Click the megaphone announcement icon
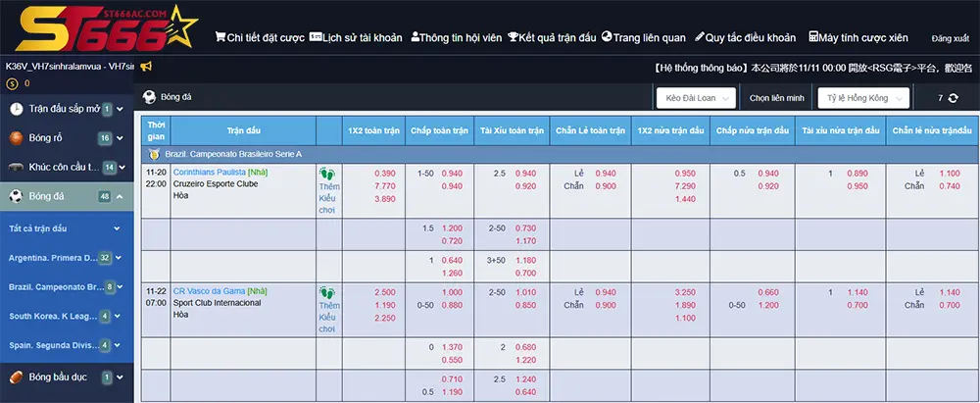The image size is (980, 403). point(146,67)
